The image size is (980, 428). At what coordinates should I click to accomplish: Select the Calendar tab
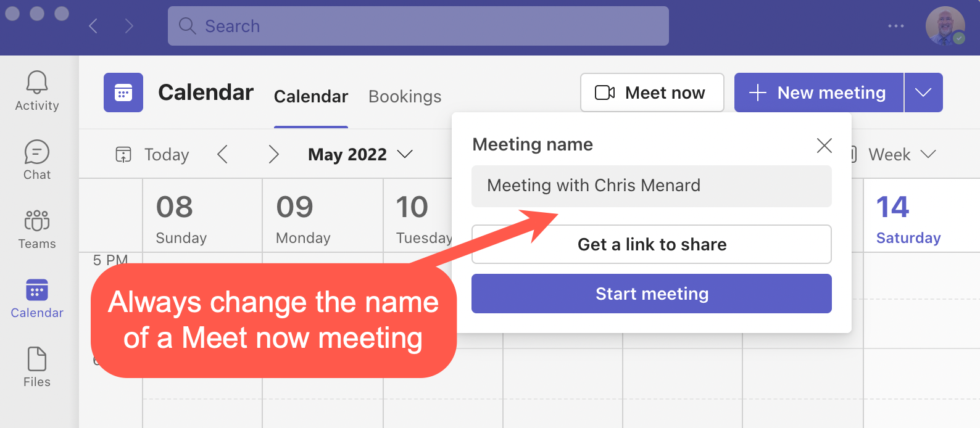coord(310,96)
